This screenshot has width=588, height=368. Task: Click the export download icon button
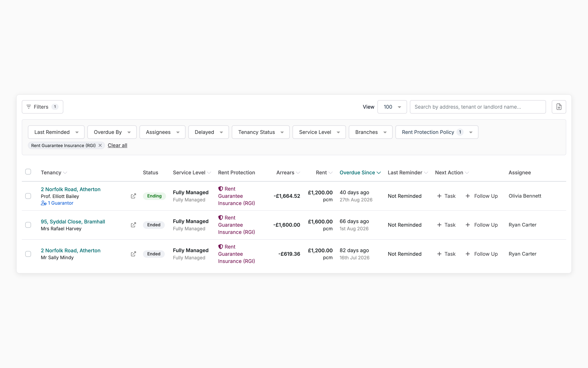(559, 107)
